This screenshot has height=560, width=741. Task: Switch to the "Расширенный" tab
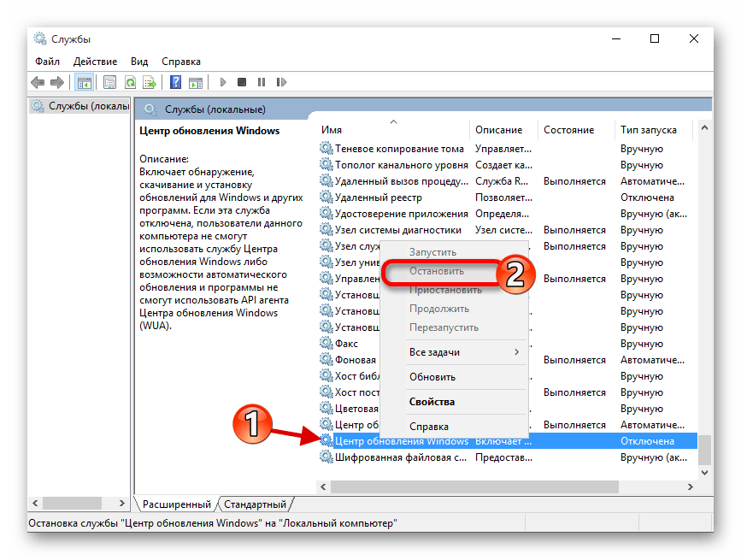pyautogui.click(x=176, y=504)
